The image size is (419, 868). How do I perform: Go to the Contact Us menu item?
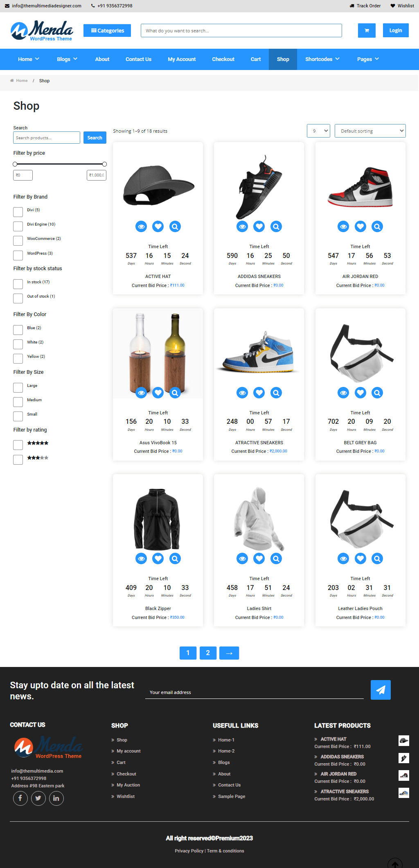(138, 59)
